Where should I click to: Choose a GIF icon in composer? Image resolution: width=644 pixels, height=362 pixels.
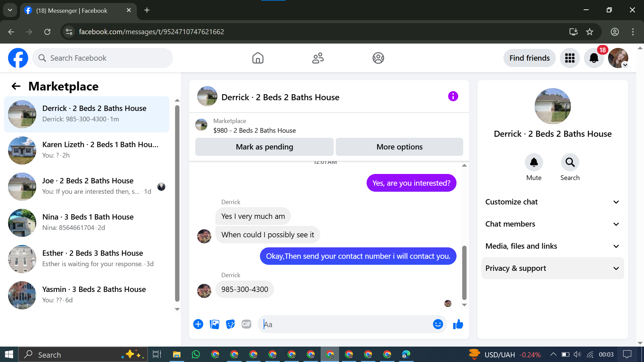pos(247,324)
